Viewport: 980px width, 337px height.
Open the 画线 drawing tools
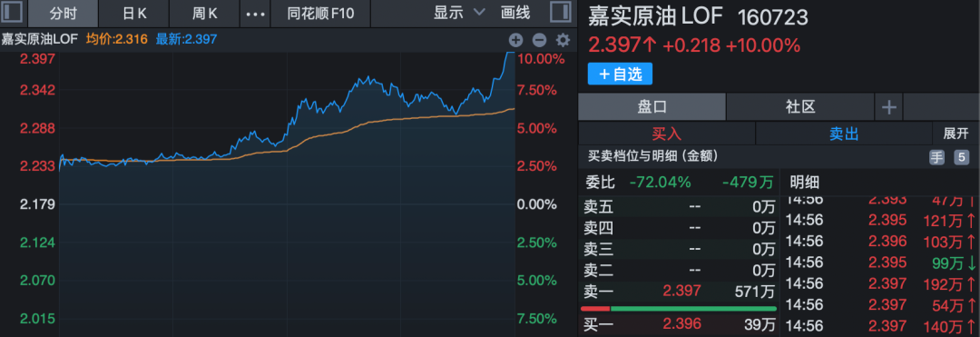point(515,13)
